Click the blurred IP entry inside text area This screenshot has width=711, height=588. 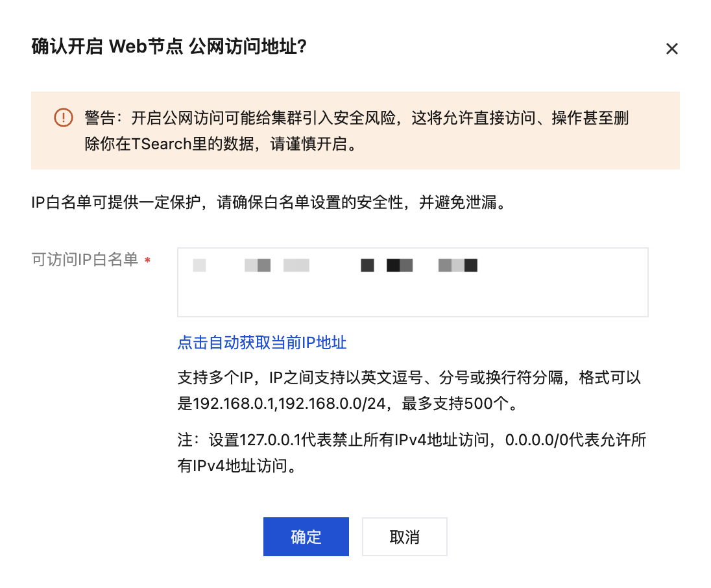(x=335, y=265)
